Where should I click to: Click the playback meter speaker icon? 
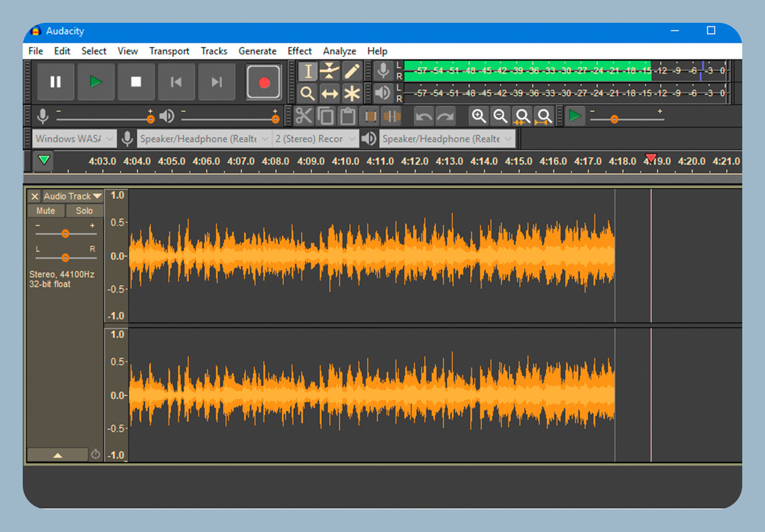(x=383, y=93)
